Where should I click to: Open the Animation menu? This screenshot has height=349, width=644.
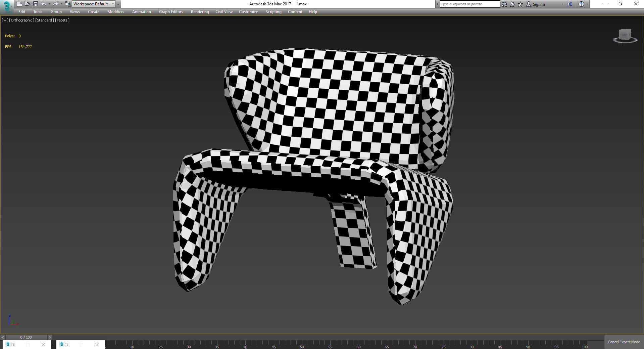click(141, 12)
